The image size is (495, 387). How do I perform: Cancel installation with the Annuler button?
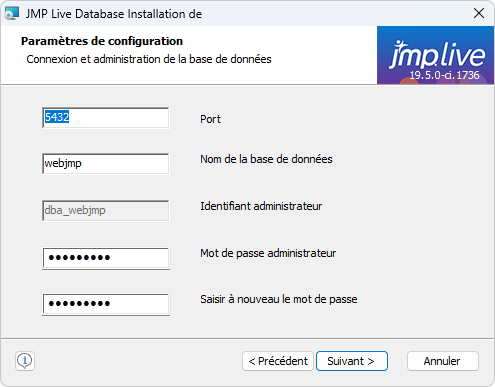443,361
